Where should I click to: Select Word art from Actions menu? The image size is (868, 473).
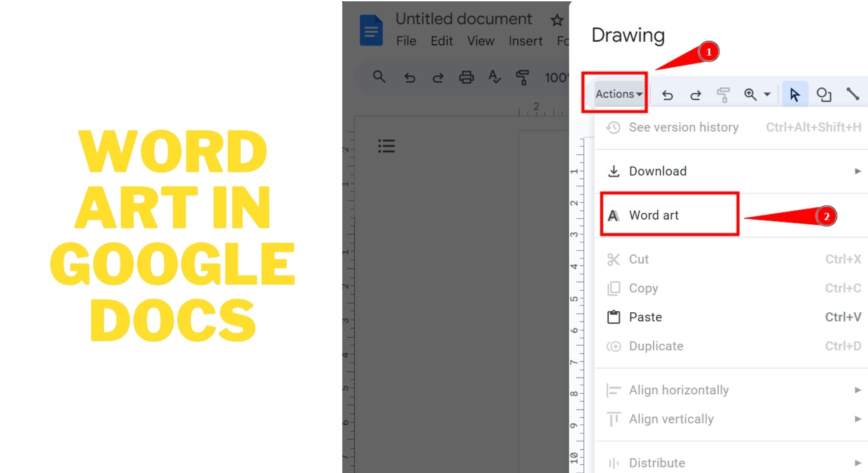click(x=653, y=215)
